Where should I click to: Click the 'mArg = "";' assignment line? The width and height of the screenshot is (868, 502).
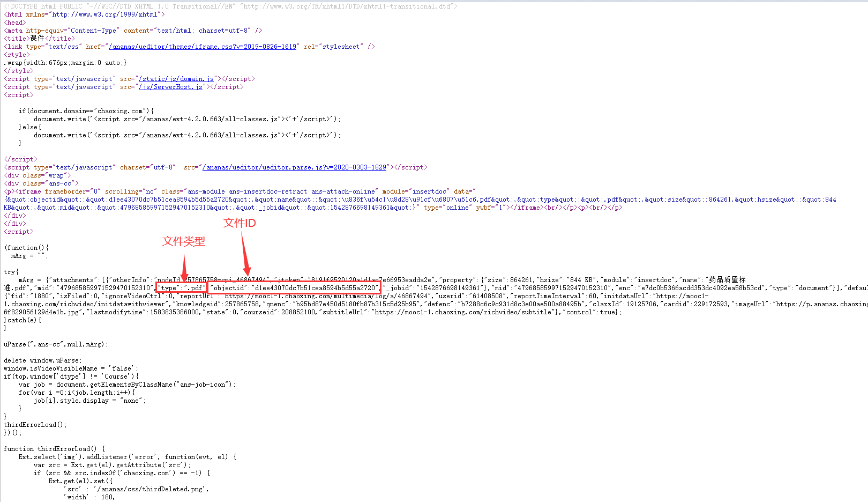(29, 256)
